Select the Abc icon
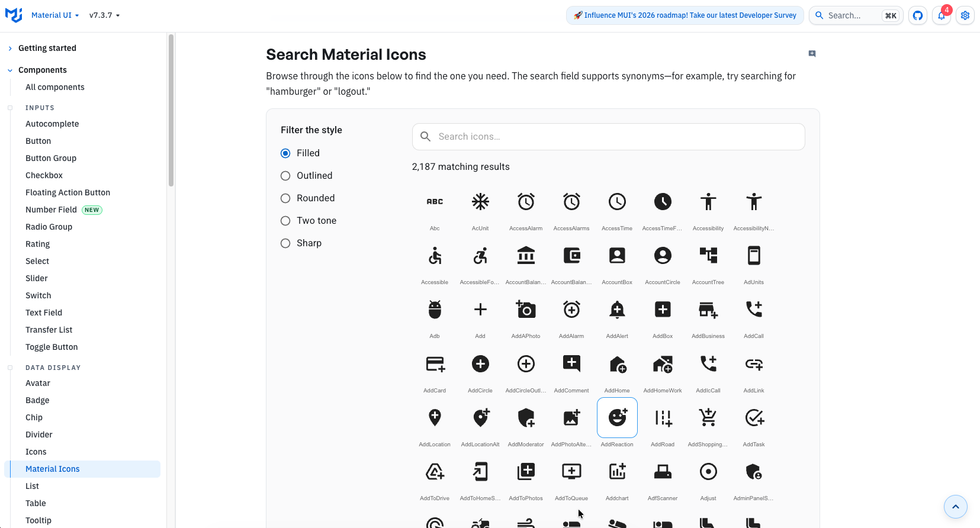Screen dimensions: 980x528 435,202
